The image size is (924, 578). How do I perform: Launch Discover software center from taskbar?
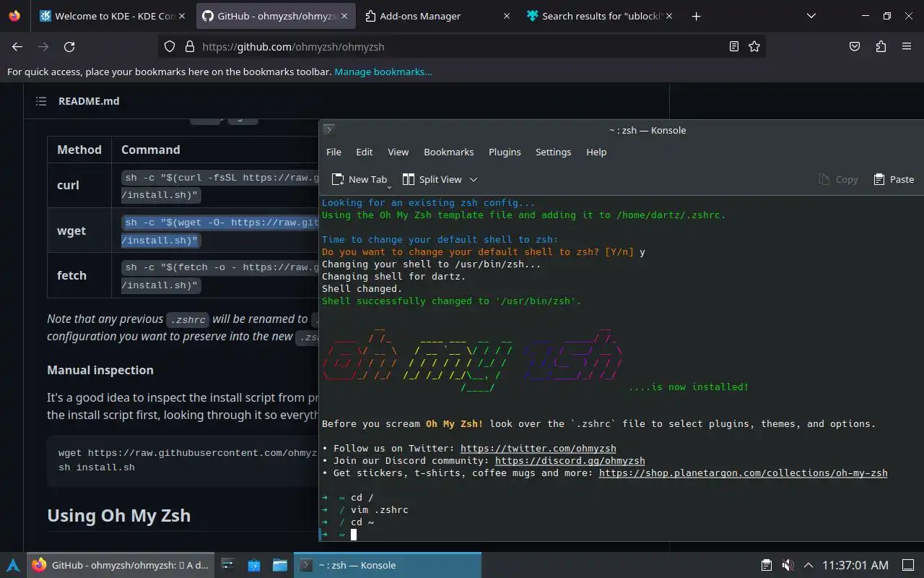pyautogui.click(x=253, y=565)
